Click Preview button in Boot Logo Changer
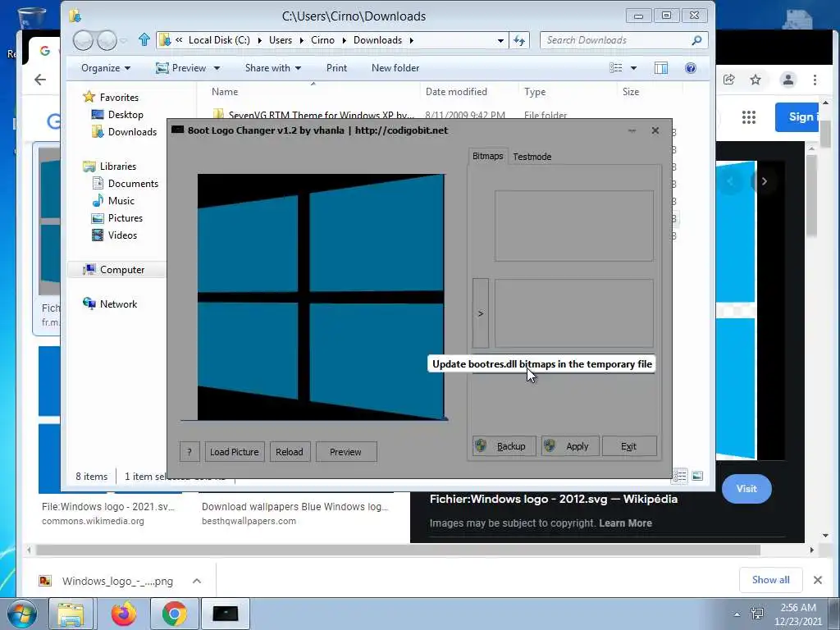The image size is (840, 630). tap(345, 452)
